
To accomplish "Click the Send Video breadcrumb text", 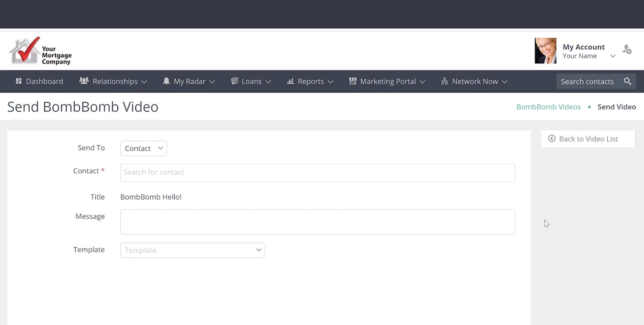I will [x=617, y=107].
